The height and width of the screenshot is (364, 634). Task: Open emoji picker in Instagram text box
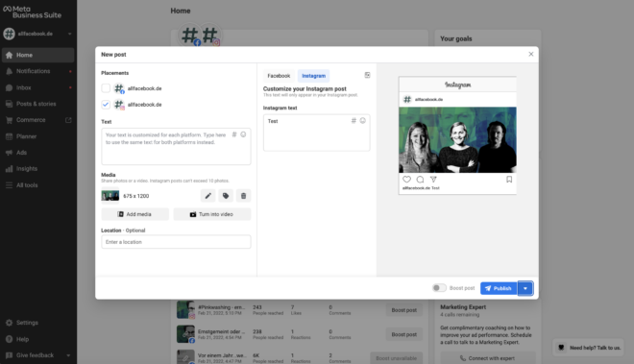pos(363,120)
